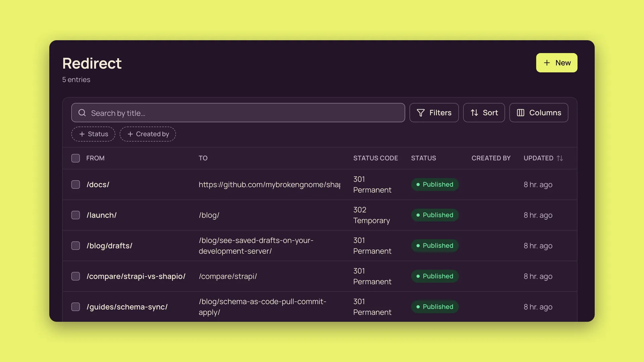Click the TO column header

click(203, 158)
